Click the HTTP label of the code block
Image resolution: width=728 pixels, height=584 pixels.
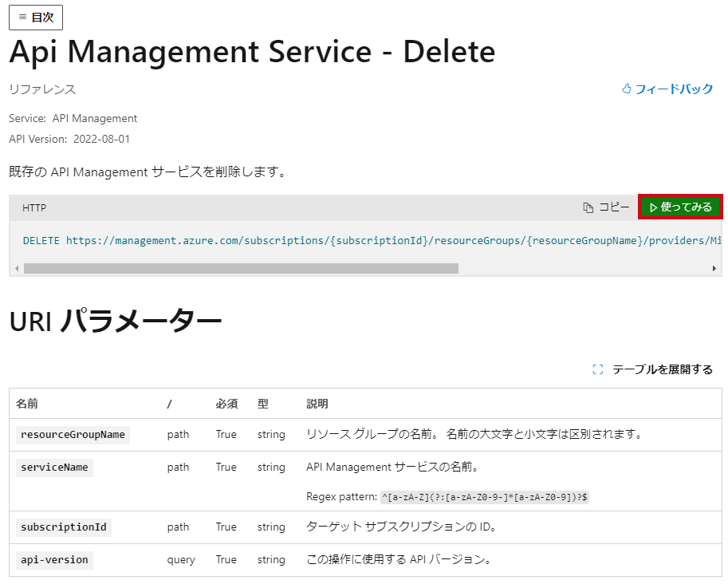click(34, 207)
